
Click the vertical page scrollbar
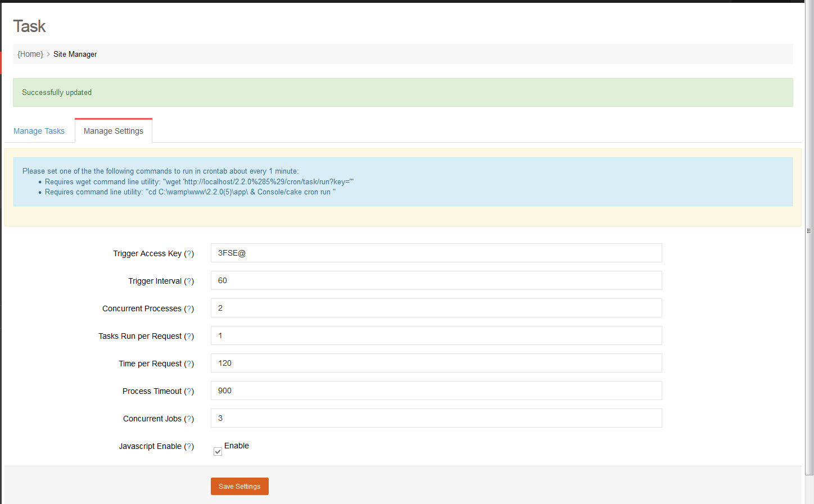pyautogui.click(x=809, y=230)
